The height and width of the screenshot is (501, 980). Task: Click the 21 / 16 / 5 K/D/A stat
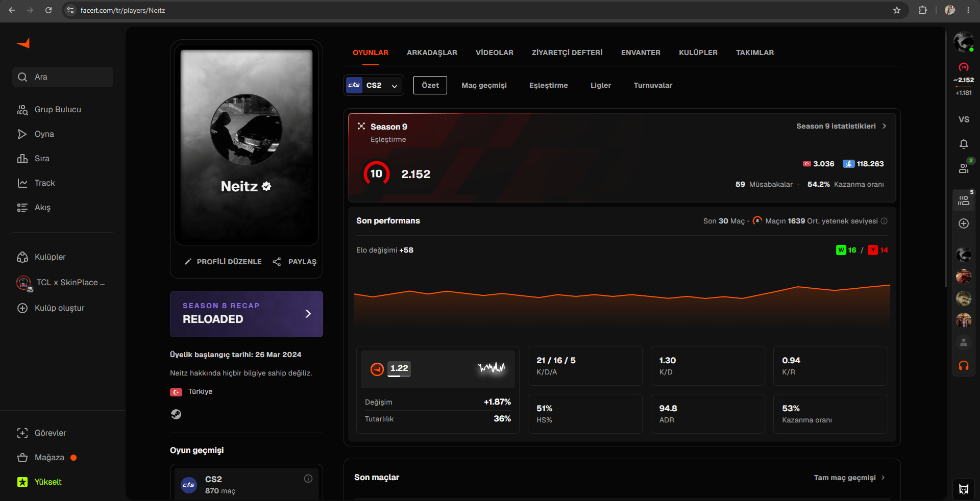(585, 366)
